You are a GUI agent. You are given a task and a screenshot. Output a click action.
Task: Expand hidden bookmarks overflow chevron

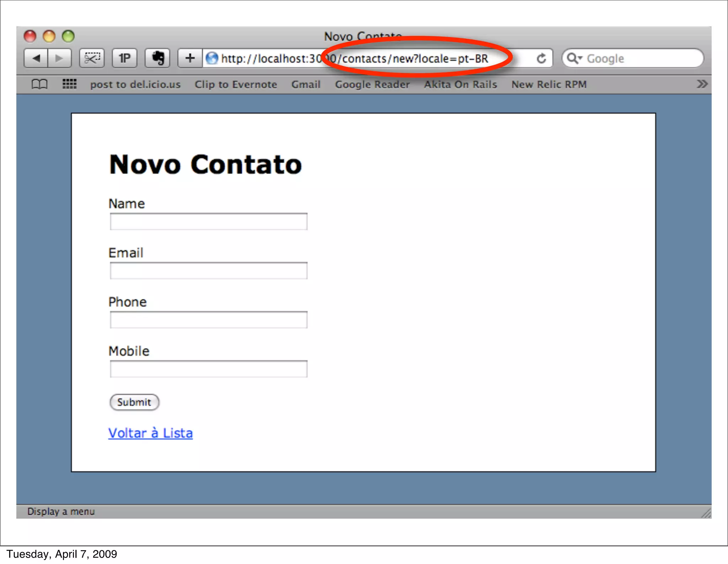click(702, 84)
